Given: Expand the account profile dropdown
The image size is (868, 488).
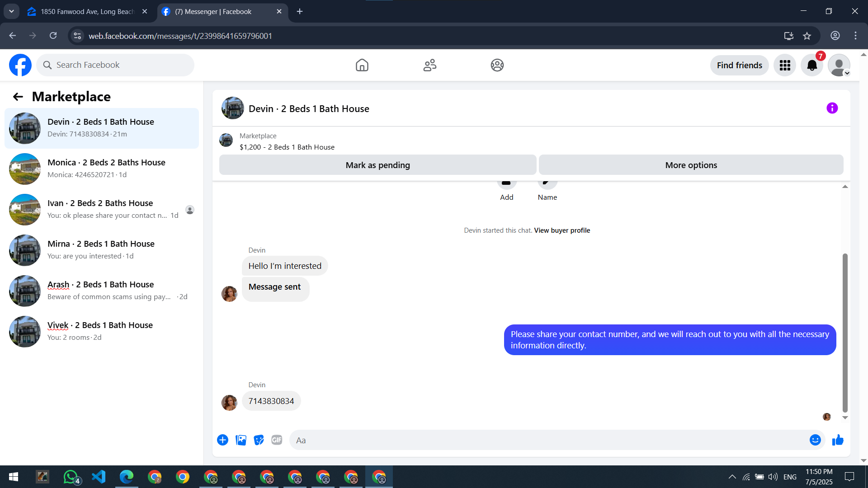Looking at the screenshot, I should 839,66.
